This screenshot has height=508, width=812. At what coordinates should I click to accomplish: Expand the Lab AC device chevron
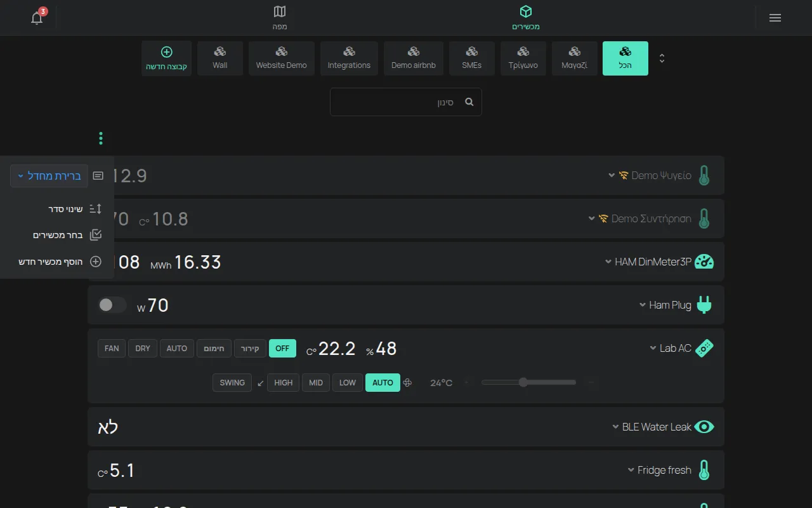(x=653, y=348)
